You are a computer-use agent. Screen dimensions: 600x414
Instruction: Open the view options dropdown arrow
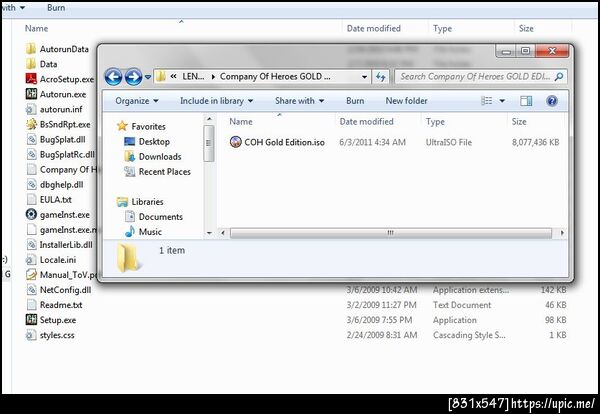pyautogui.click(x=502, y=101)
